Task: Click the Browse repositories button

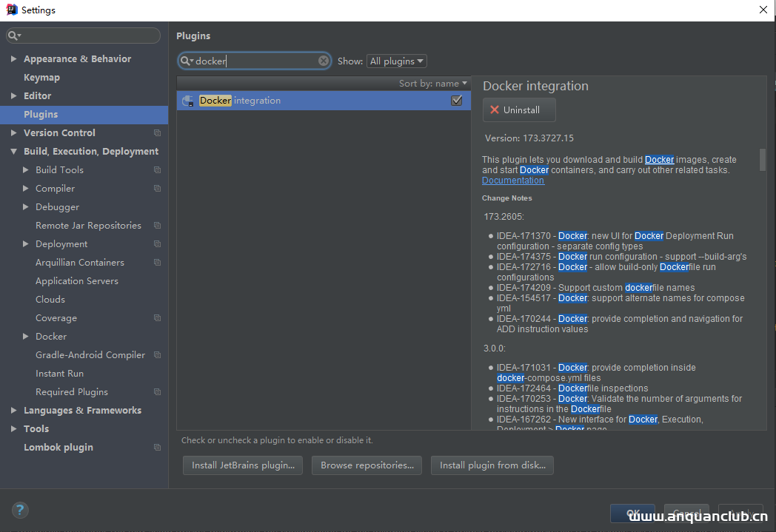Action: point(367,465)
